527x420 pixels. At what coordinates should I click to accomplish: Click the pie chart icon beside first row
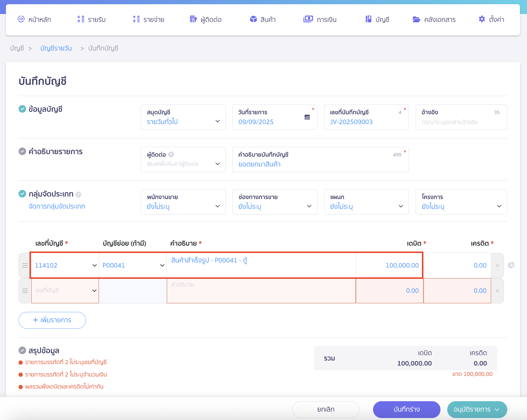tap(511, 265)
